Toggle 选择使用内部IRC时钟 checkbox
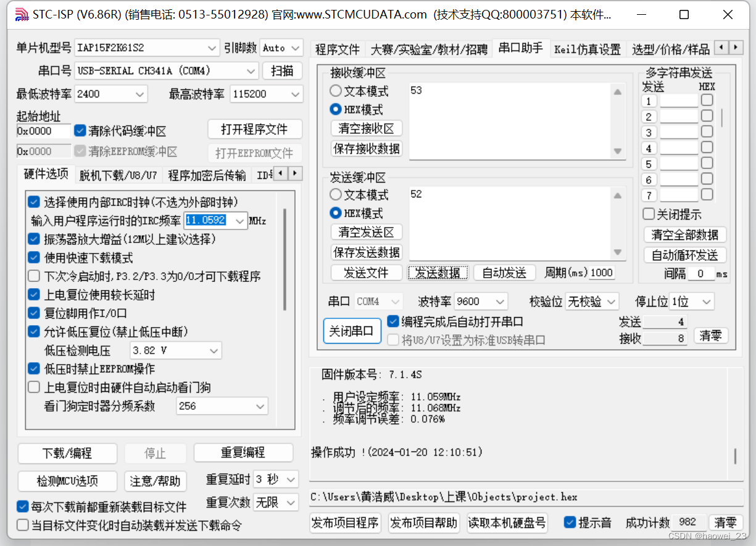Screen dimensions: 756x546 click(34, 202)
